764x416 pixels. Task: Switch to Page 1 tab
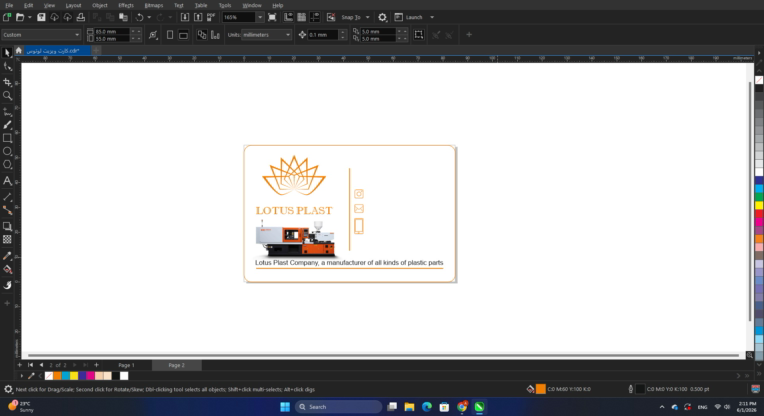pos(126,365)
